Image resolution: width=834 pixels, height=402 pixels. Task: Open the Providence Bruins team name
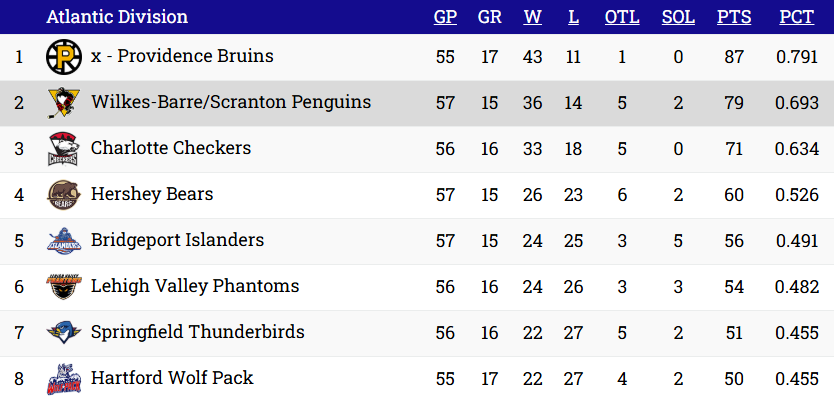click(182, 56)
